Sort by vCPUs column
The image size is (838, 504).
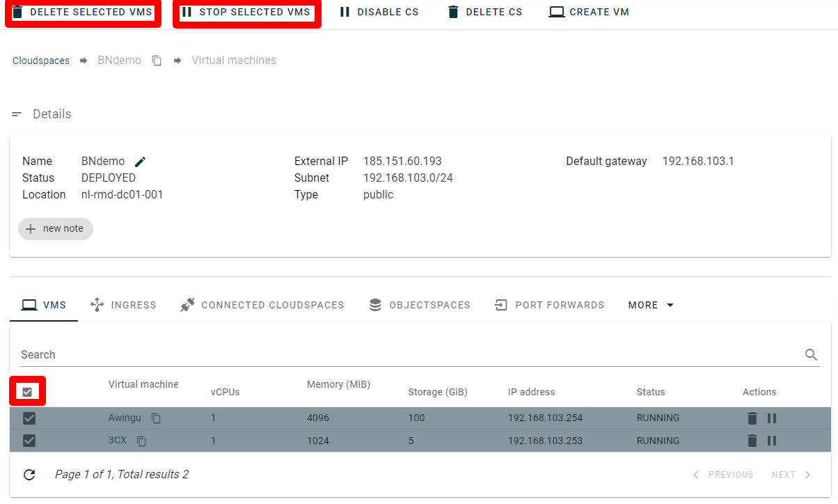tap(226, 392)
